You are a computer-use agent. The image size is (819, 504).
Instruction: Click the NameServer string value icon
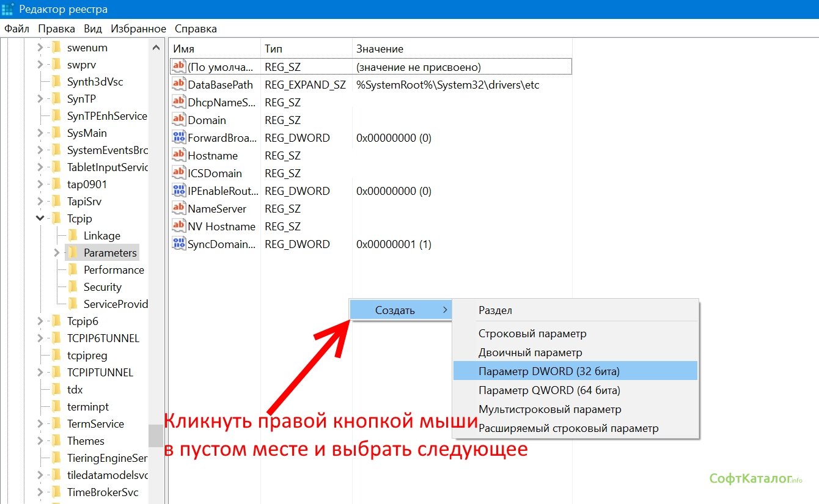point(178,208)
